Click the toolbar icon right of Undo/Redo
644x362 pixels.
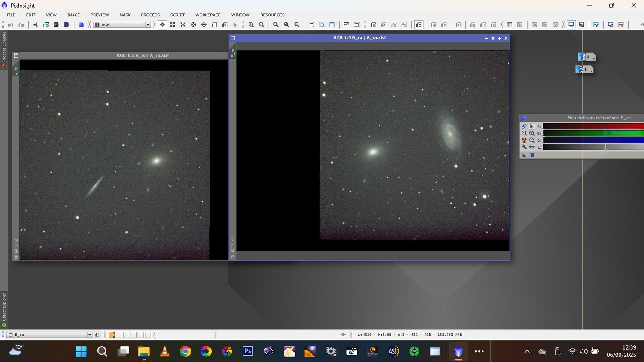tap(36, 25)
